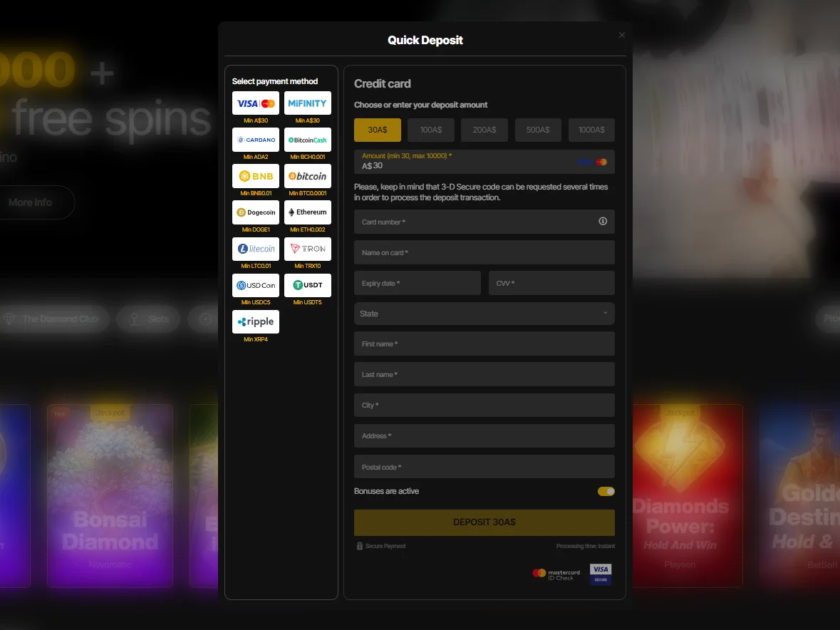Focus the City field
This screenshot has width=840, height=630.
(484, 405)
